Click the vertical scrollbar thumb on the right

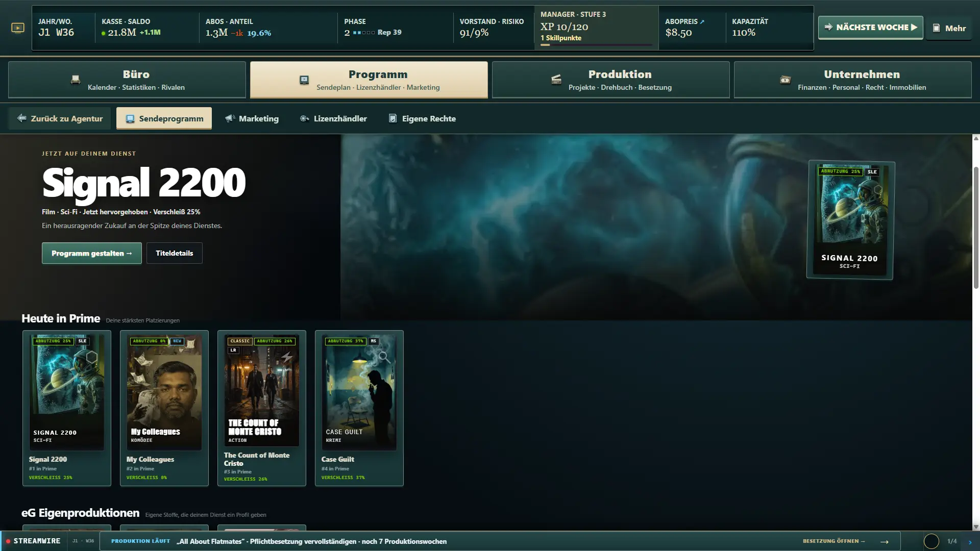[976, 228]
